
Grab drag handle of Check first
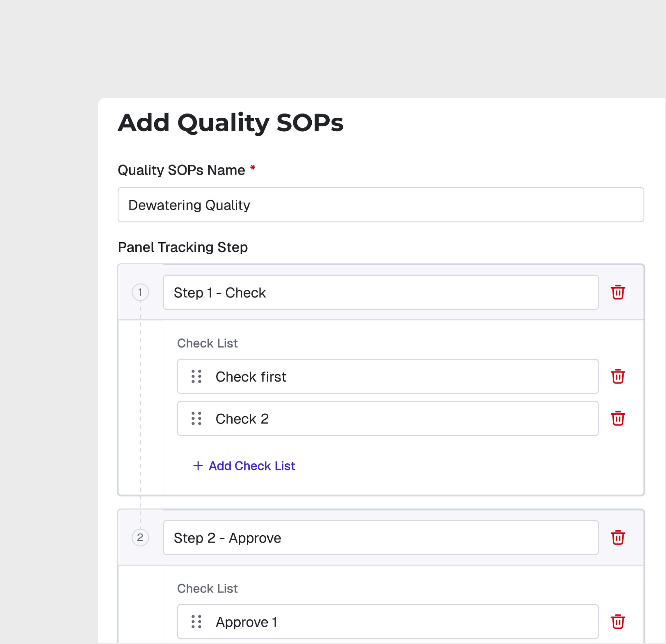pyautogui.click(x=196, y=376)
